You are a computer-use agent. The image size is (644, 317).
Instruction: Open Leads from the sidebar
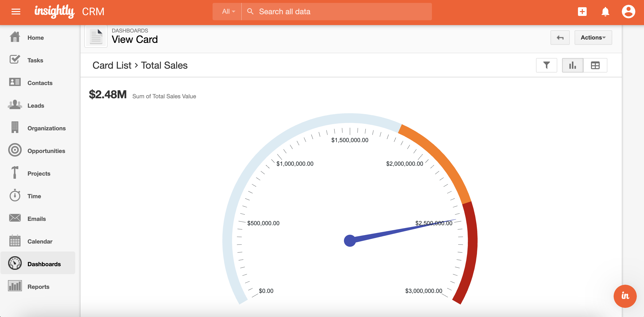(x=36, y=106)
